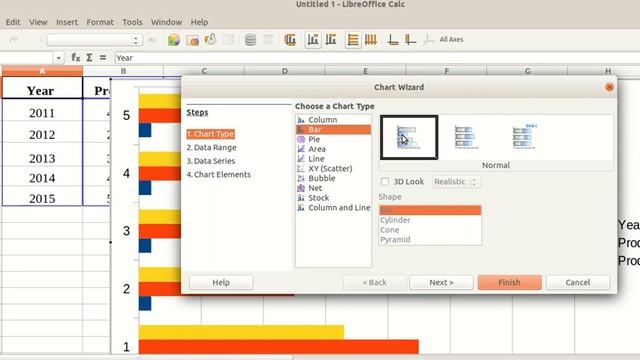This screenshot has height=360, width=640.
Task: Enable the 3D Look checkbox
Action: pyautogui.click(x=385, y=181)
